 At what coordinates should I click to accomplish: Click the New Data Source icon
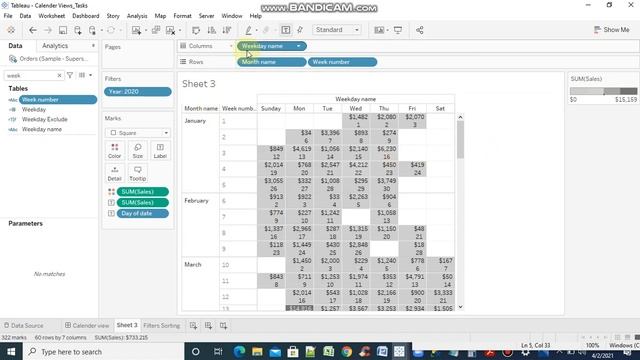point(78,30)
